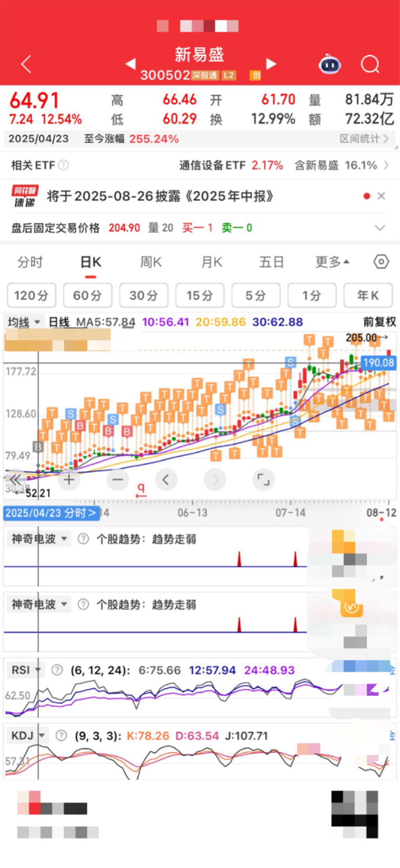Click the 至今涨幅 255.24% value
The image size is (400, 868).
[x=154, y=139]
